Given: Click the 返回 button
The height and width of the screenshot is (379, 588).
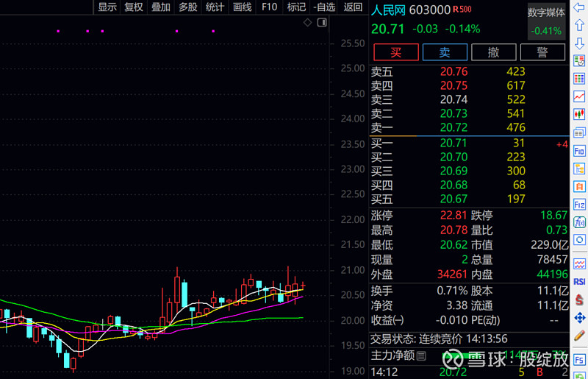Looking at the screenshot, I should 353,7.
